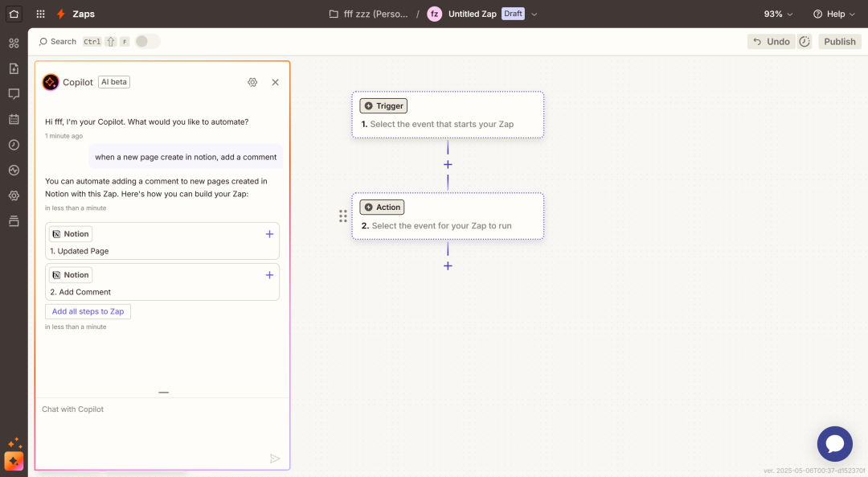
Task: Click the Action step drag handle
Action: 343,216
